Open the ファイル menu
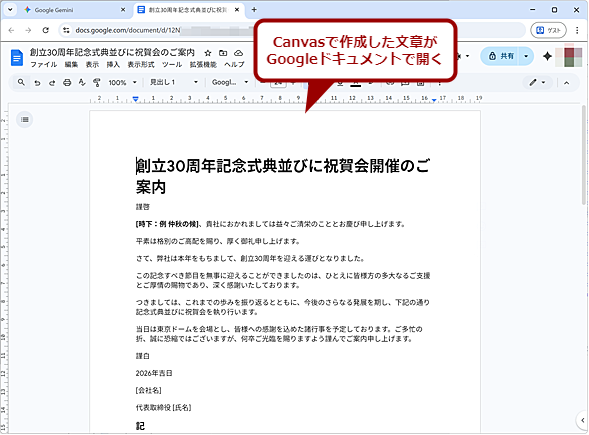Image resolution: width=589 pixels, height=435 pixels. (44, 65)
